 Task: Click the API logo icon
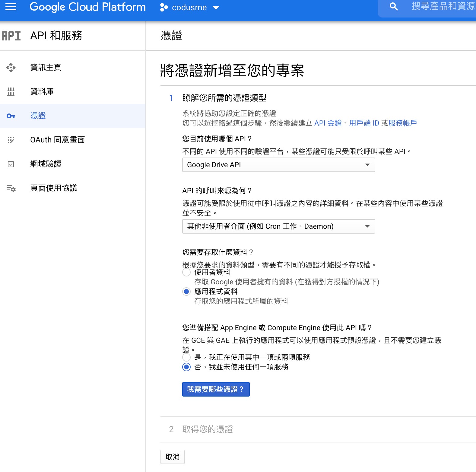pyautogui.click(x=11, y=36)
